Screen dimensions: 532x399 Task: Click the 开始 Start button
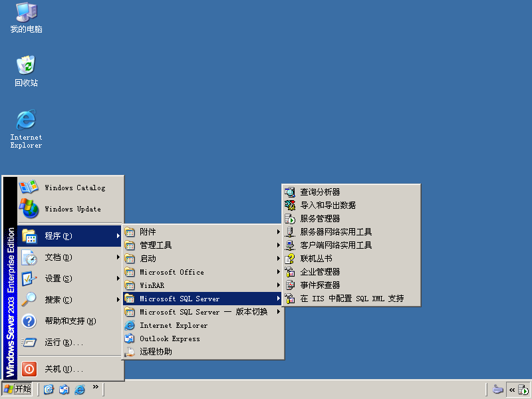(x=17, y=389)
